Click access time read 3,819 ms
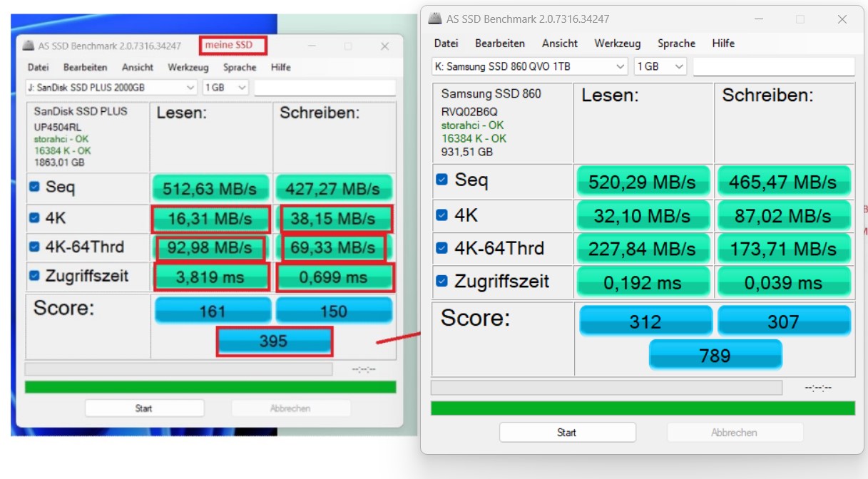This screenshot has height=479, width=868. 210,277
